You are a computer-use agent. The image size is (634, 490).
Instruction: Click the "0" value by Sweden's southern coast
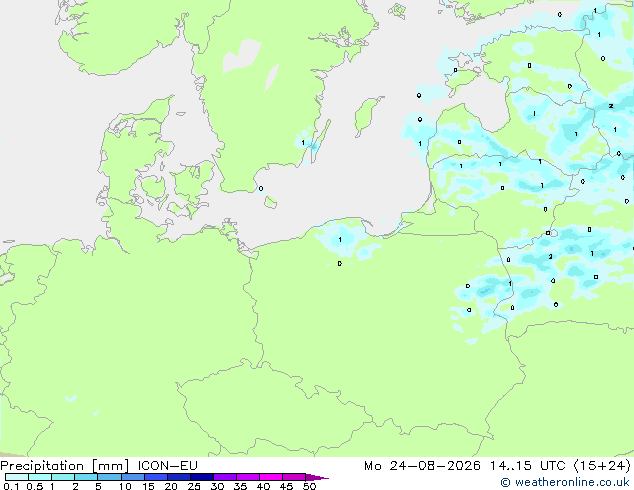coord(261,188)
